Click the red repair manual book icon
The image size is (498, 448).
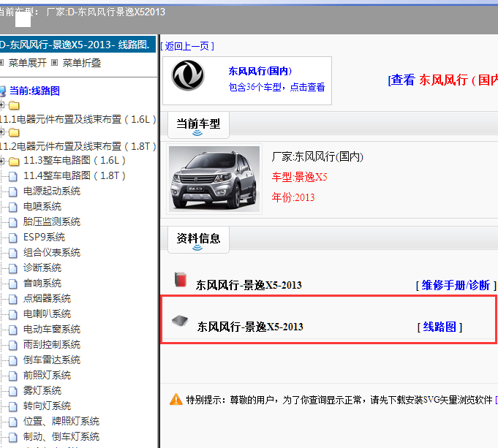click(x=180, y=280)
